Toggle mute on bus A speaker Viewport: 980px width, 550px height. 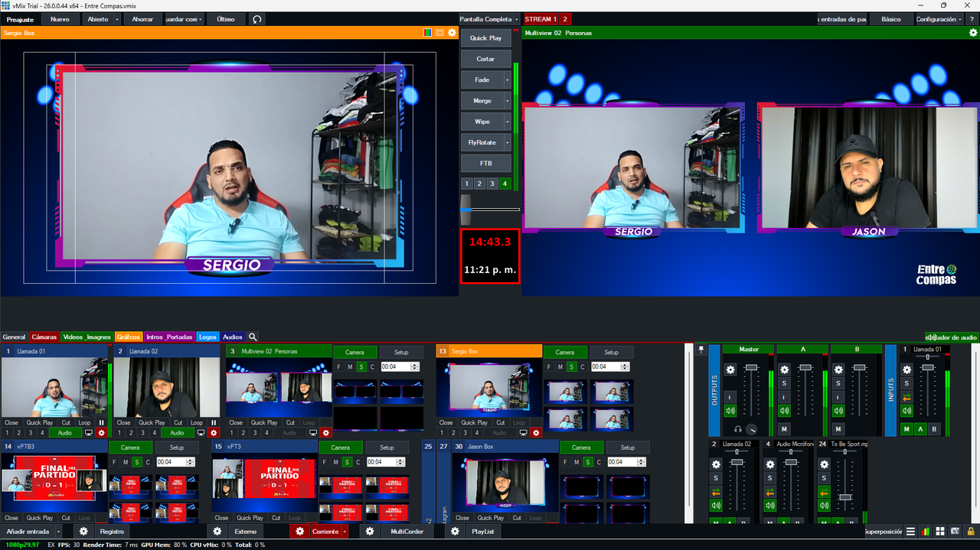point(784,411)
